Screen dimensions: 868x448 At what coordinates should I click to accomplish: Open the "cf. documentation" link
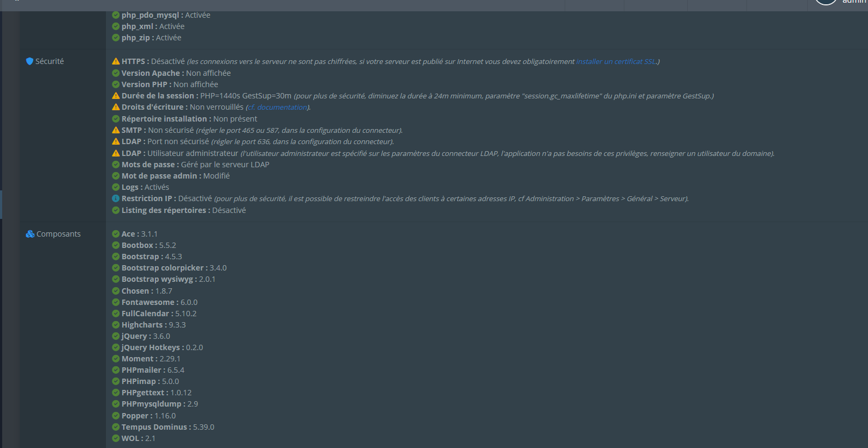pos(277,108)
